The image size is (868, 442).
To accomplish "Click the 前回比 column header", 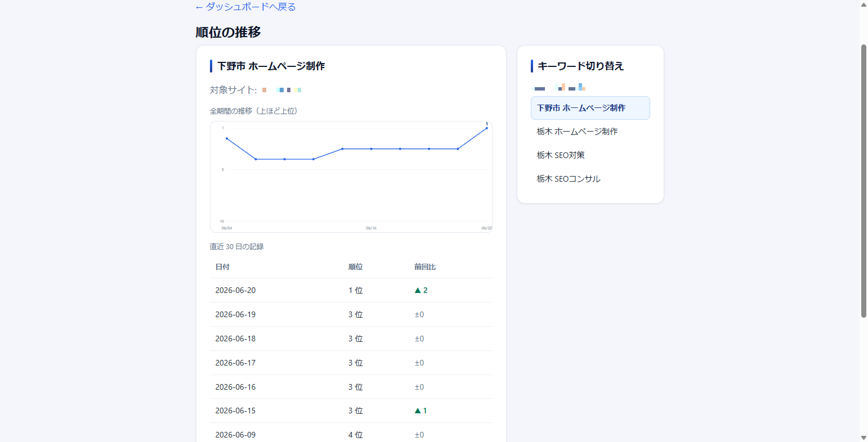I will click(425, 267).
